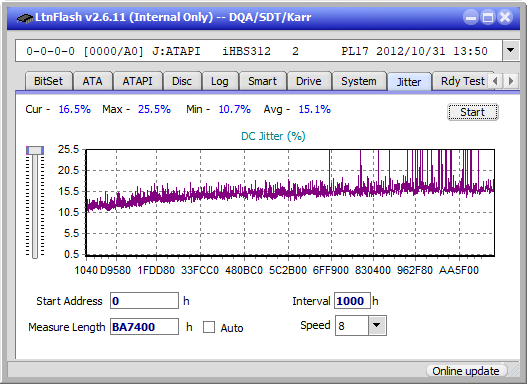Open the Rdy Test tab

click(462, 81)
